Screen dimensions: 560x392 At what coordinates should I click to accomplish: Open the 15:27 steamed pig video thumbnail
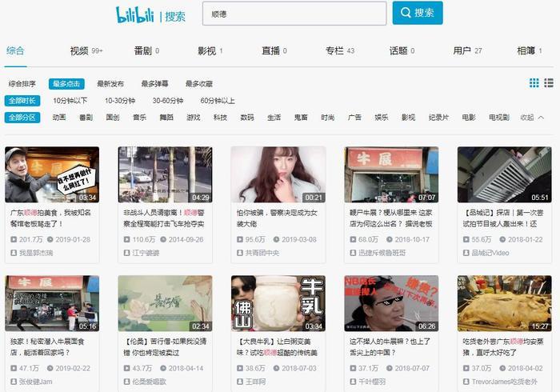coord(505,303)
